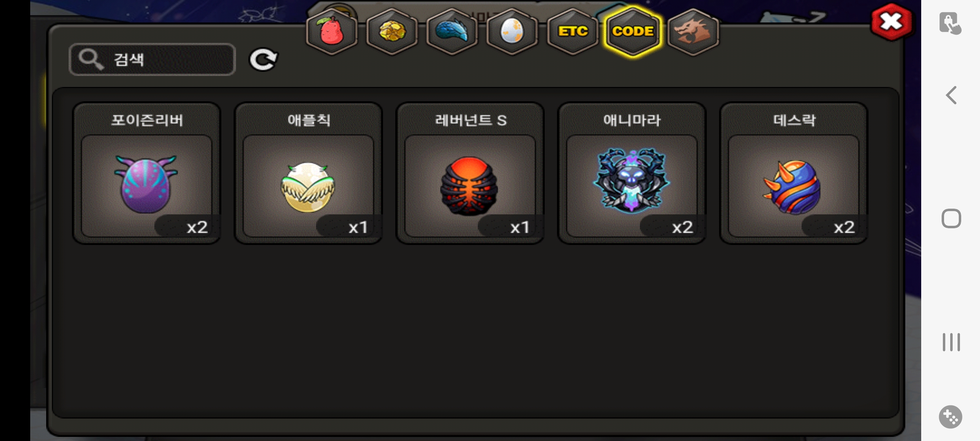Select the gold nugget category tab
Screen dimensions: 980x441
point(392,31)
